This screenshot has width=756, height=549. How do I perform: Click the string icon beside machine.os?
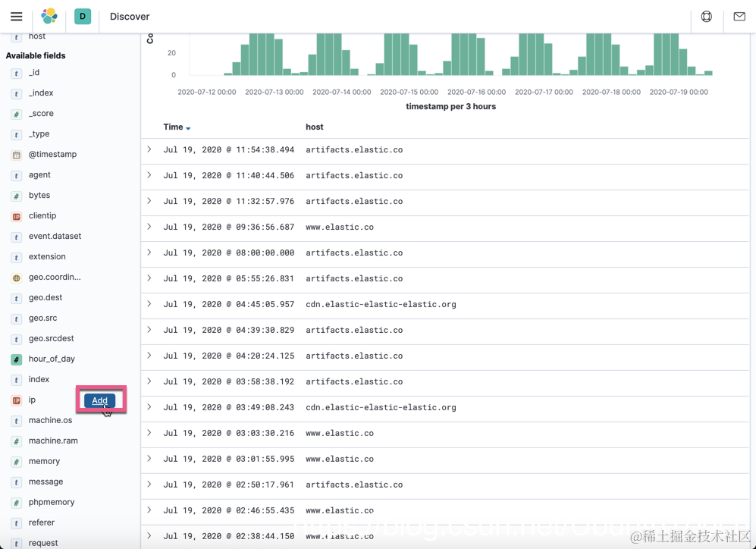click(17, 421)
